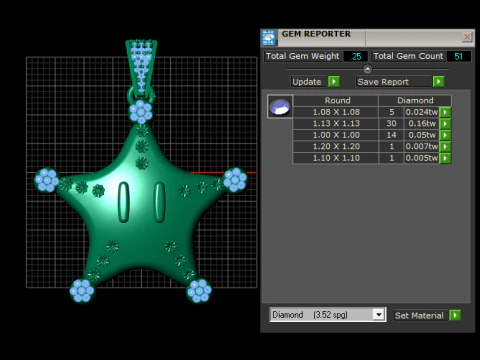Select gem cluster on the star's left tip
Image resolution: width=480 pixels, height=360 pixels.
(47, 180)
